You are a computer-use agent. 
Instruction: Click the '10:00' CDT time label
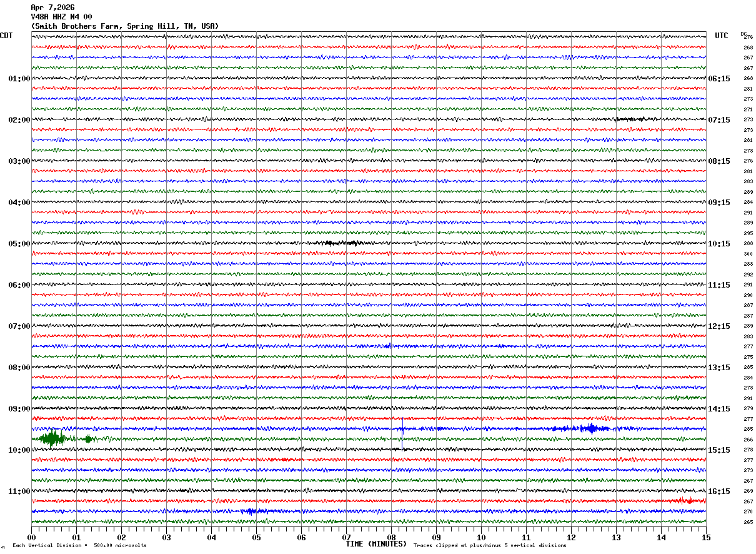click(19, 450)
